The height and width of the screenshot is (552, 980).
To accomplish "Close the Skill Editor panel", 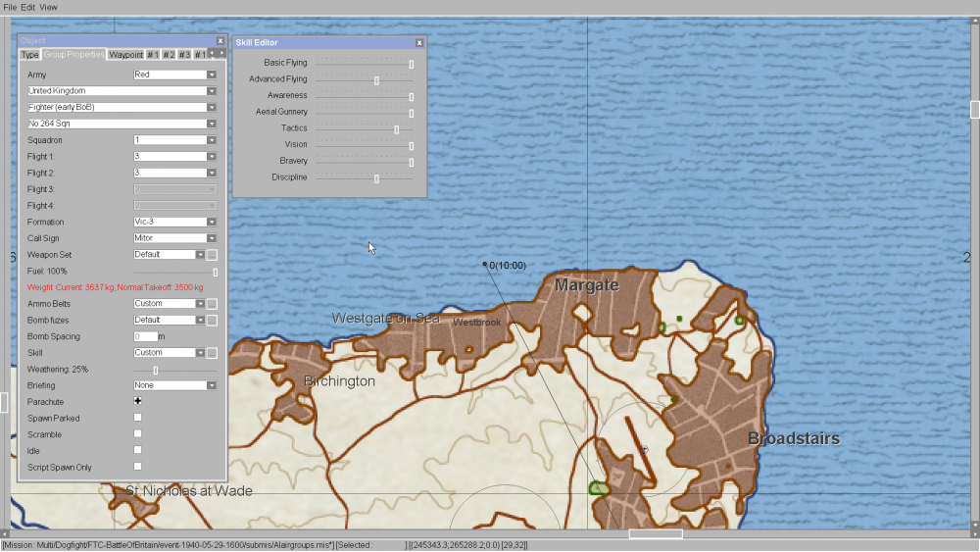I will 419,43.
